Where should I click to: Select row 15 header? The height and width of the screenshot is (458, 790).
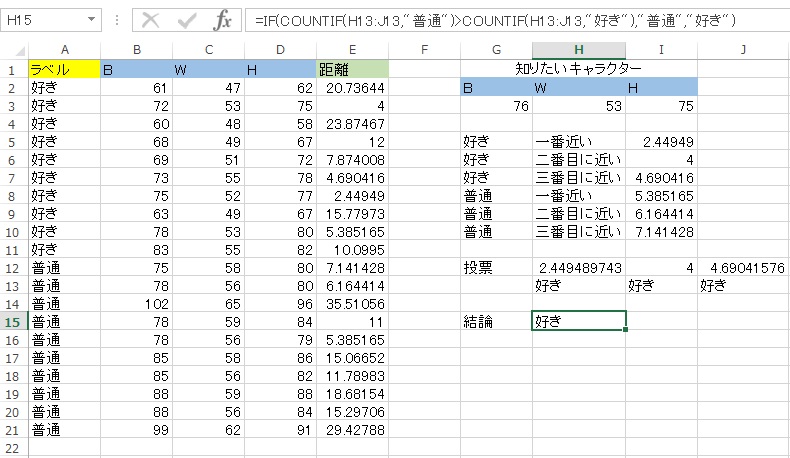(13, 322)
